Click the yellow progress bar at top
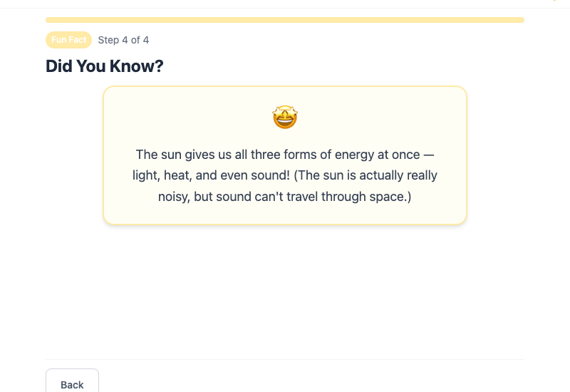Image resolution: width=570 pixels, height=392 pixels. [x=285, y=20]
